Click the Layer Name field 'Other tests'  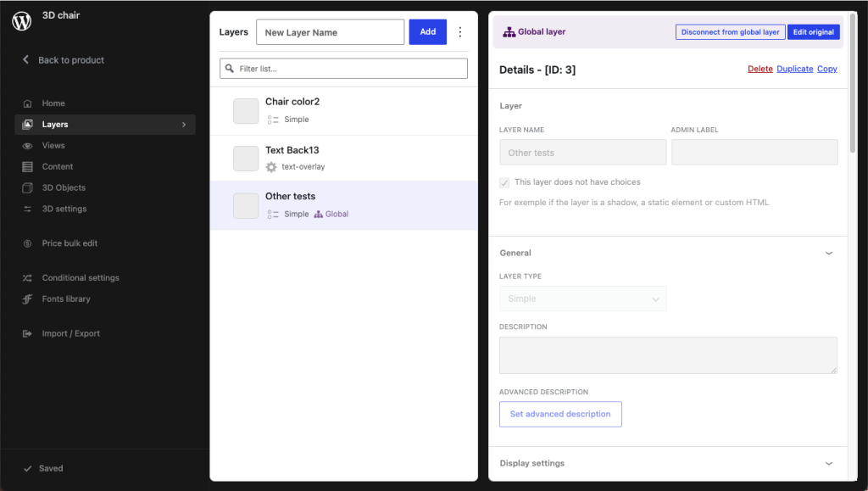[583, 153]
